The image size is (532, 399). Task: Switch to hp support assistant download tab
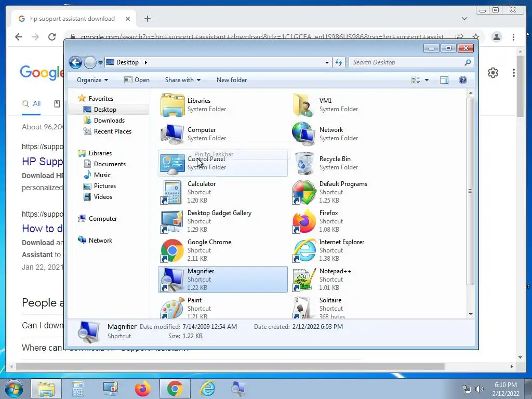(74, 19)
